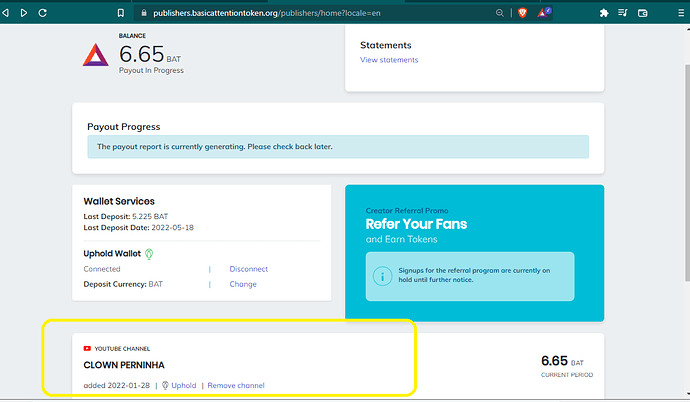Click the Creator Referral Promo label
Image resolution: width=690 pixels, height=402 pixels.
(407, 211)
